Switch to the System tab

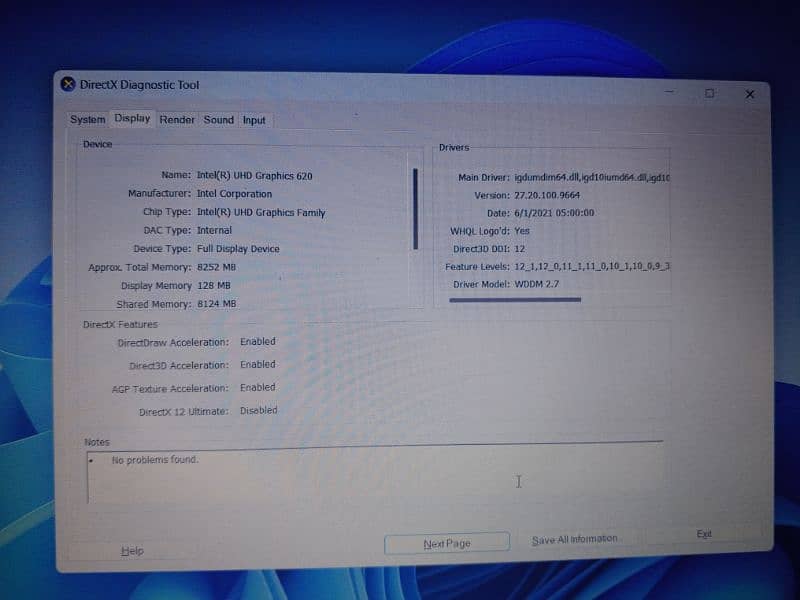87,119
